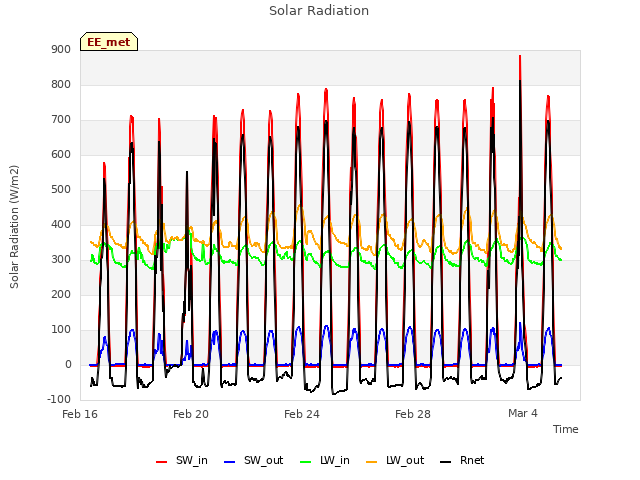Toggle the SW_out legend entry
This screenshot has height=480, width=640.
pos(253,461)
